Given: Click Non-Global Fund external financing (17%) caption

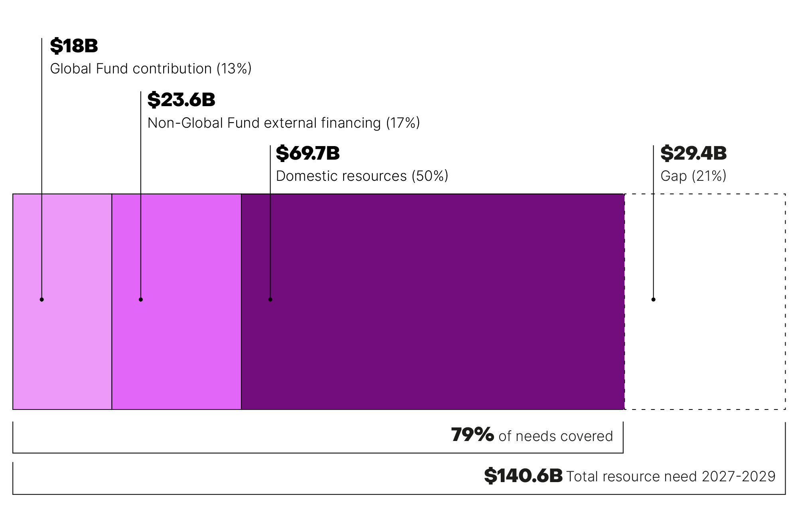Looking at the screenshot, I should pyautogui.click(x=283, y=123).
